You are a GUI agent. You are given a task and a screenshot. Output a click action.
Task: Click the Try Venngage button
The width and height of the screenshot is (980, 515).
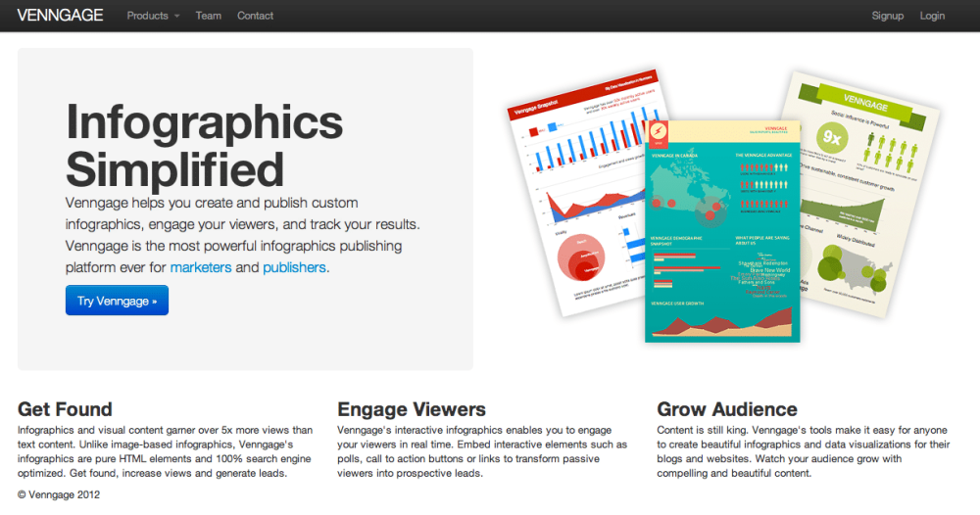coord(117,301)
